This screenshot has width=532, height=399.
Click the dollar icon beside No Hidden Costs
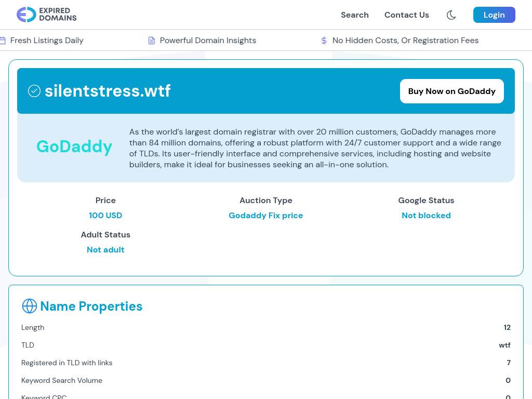pos(323,40)
